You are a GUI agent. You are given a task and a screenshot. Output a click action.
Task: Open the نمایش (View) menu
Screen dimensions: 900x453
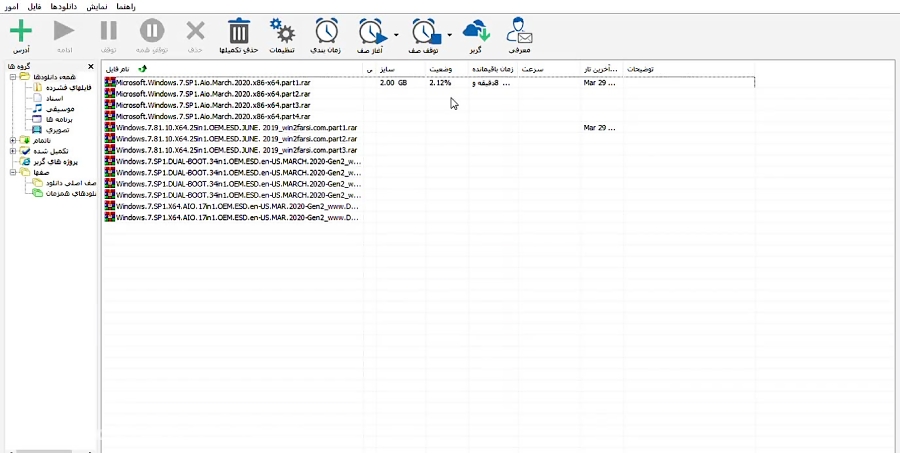point(97,7)
